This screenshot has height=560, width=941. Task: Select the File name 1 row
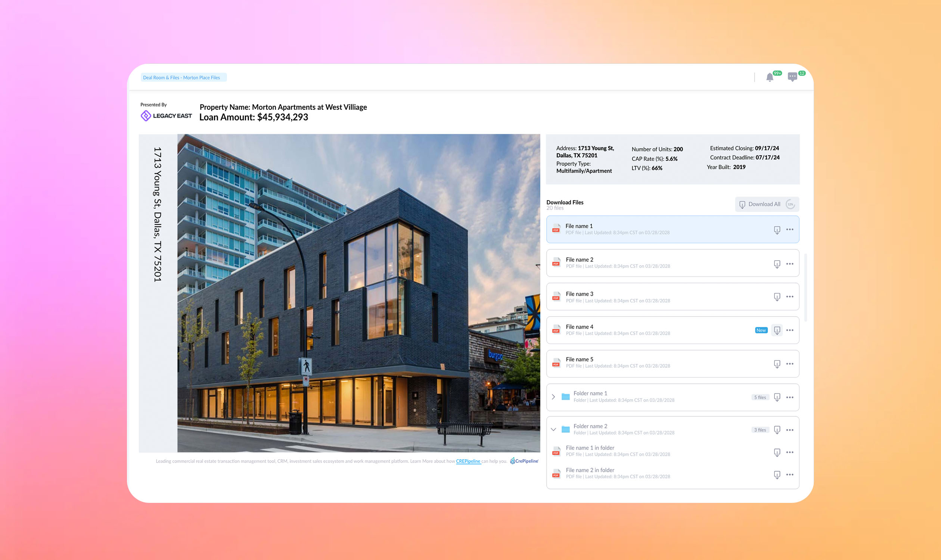pos(673,230)
